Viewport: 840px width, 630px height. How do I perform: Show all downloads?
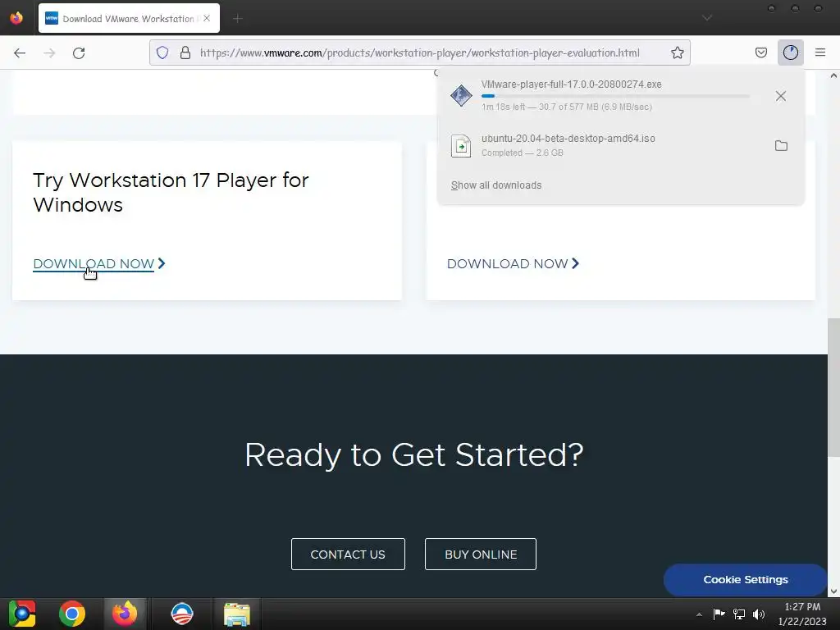496,185
